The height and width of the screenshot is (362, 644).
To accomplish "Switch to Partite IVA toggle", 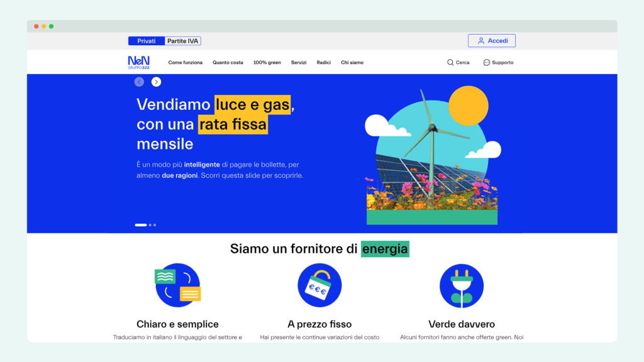I will coord(182,41).
